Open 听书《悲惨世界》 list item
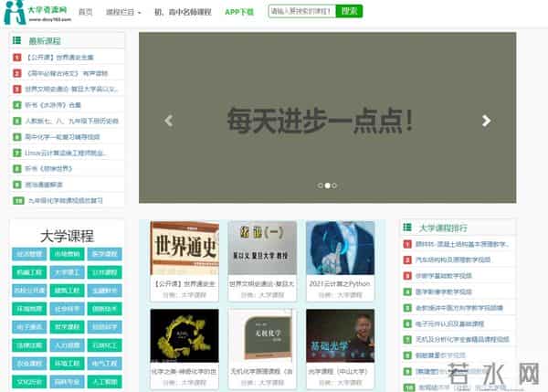 pos(48,168)
